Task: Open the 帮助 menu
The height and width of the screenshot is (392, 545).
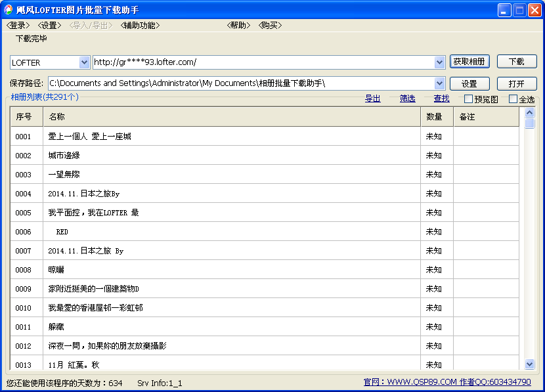Action: [238, 26]
